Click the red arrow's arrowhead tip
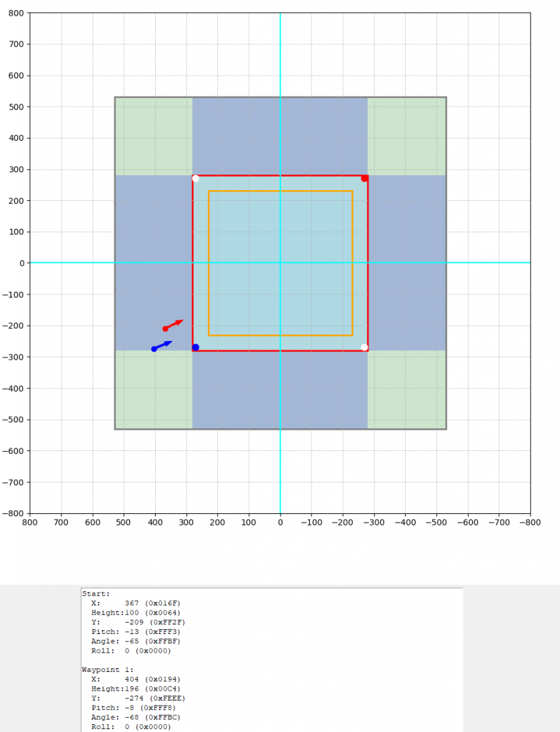 [x=184, y=320]
